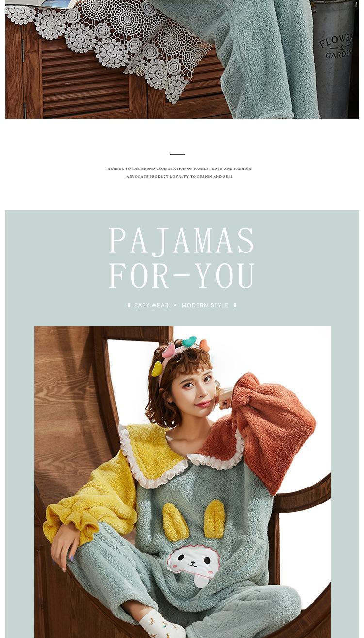
Task: Select the EASY WEAR label
Action: tap(151, 305)
